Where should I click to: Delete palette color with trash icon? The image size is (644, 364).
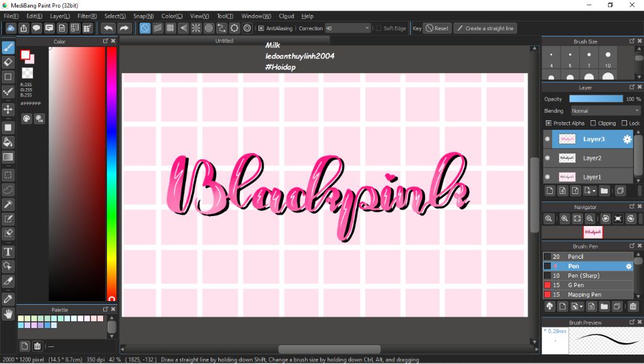tap(37, 346)
